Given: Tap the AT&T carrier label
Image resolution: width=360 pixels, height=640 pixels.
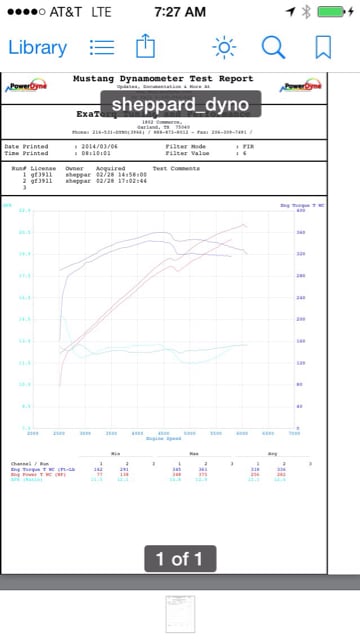Looking at the screenshot, I should pyautogui.click(x=66, y=12).
